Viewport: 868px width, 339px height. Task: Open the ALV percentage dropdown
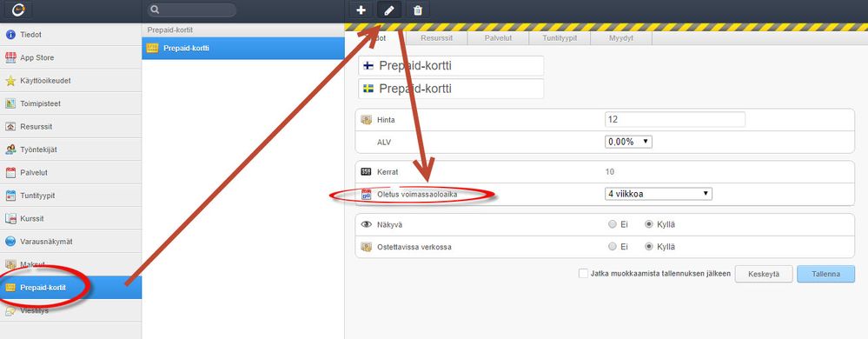pyautogui.click(x=628, y=142)
